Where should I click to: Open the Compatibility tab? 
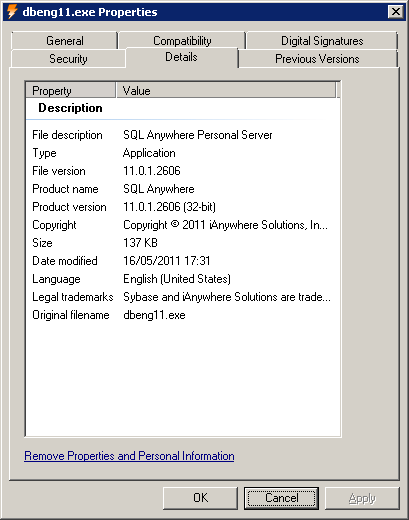pos(182,41)
